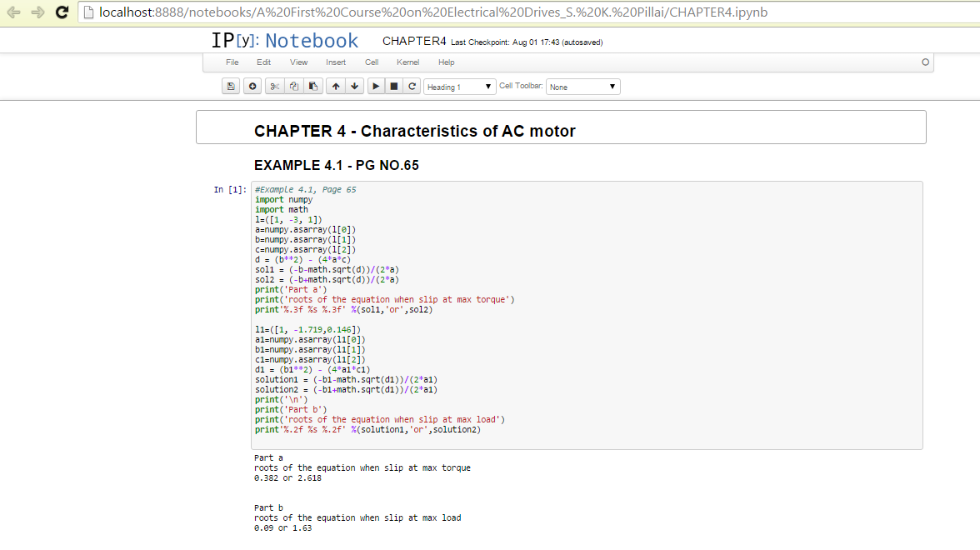Run the cell with play icon

[376, 87]
